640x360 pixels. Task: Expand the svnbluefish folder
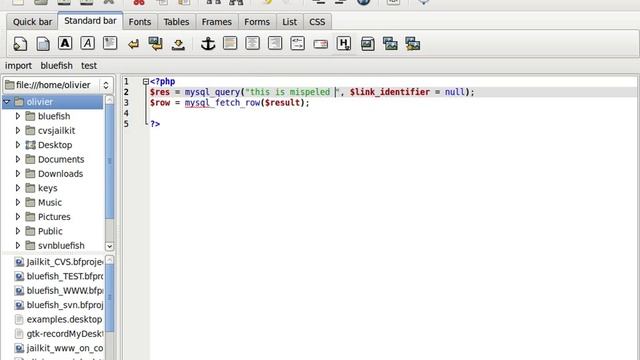(x=18, y=245)
